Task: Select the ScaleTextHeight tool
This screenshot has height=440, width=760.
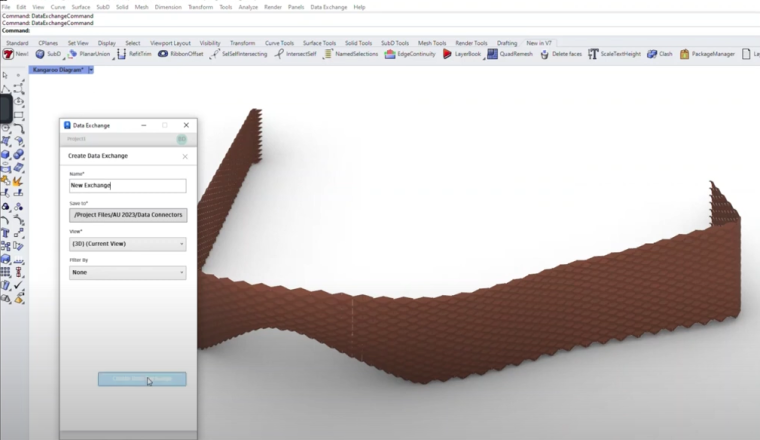Action: click(x=594, y=54)
